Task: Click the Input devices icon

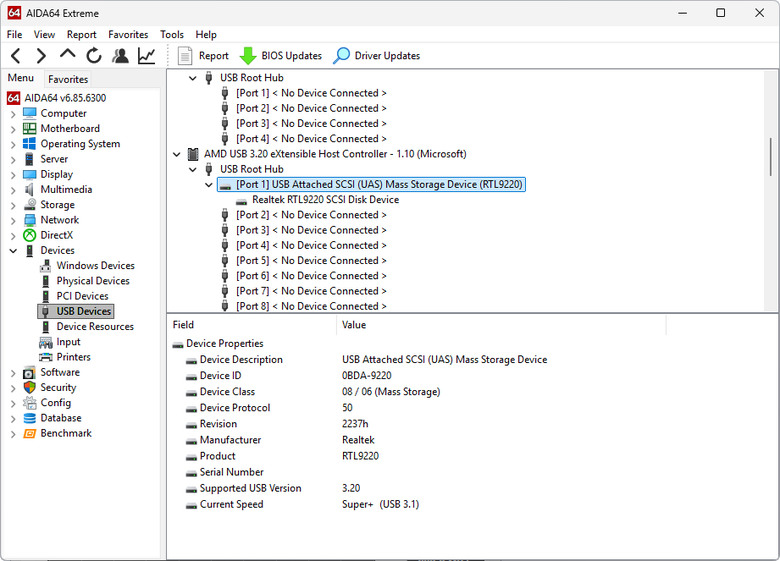Action: 46,342
